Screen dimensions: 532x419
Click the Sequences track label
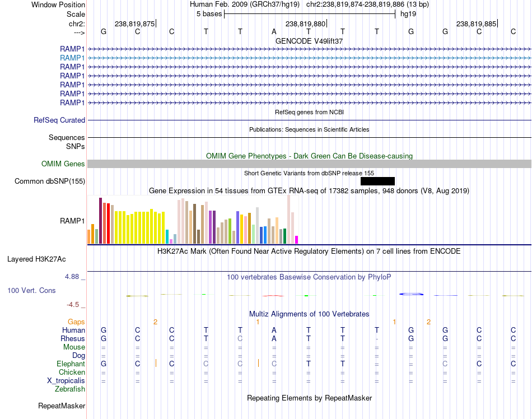tap(67, 137)
